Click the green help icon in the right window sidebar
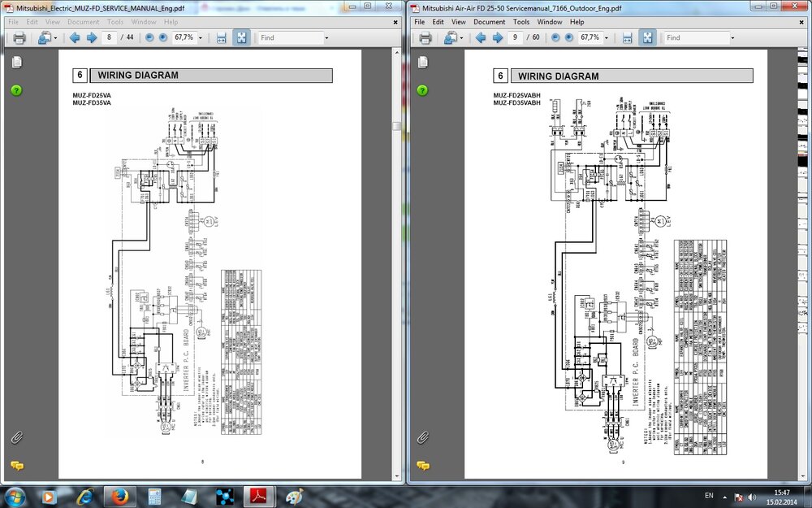 [422, 89]
